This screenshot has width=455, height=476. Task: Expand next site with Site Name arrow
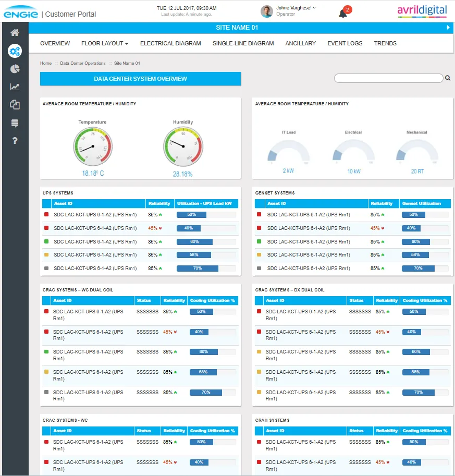tap(448, 27)
